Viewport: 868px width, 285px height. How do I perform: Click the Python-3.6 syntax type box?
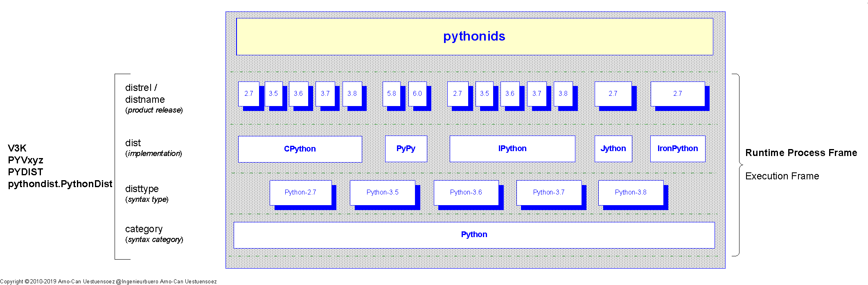(x=466, y=192)
